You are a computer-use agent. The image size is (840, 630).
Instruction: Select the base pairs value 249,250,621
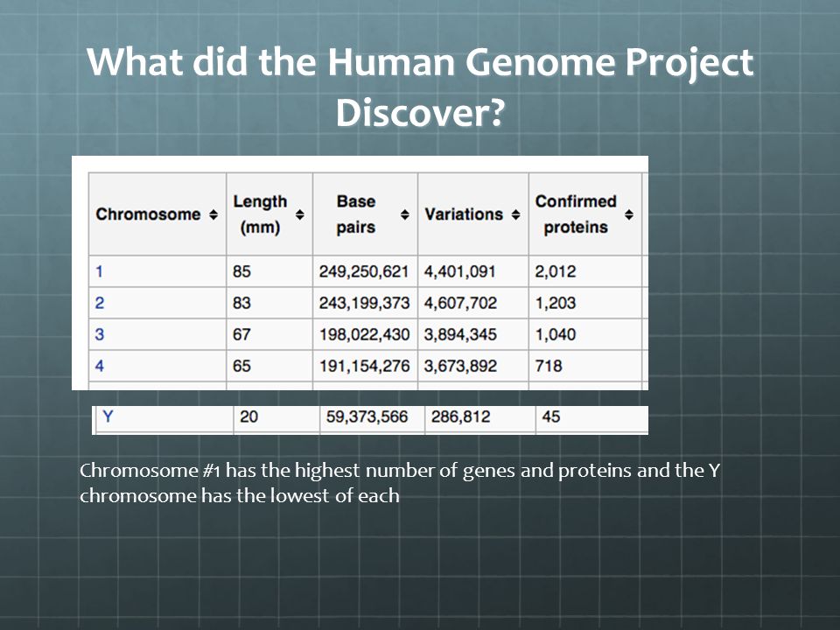tap(364, 271)
